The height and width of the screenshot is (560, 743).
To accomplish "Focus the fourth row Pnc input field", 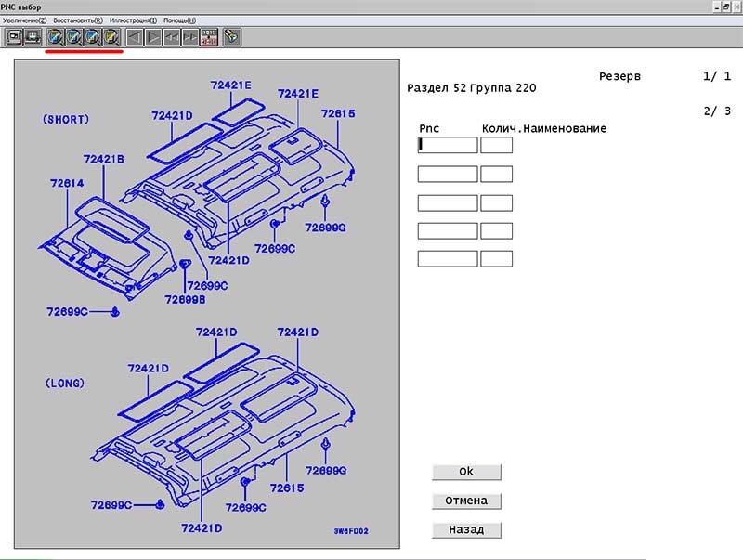I will 448,230.
